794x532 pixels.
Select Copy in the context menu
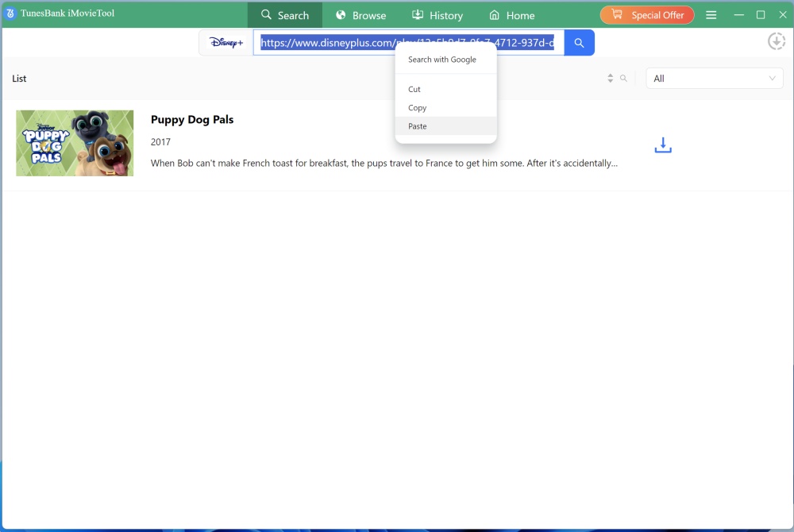418,108
